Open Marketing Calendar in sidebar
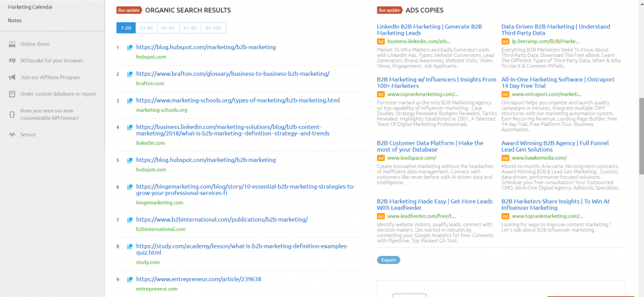The height and width of the screenshot is (297, 644). [30, 7]
